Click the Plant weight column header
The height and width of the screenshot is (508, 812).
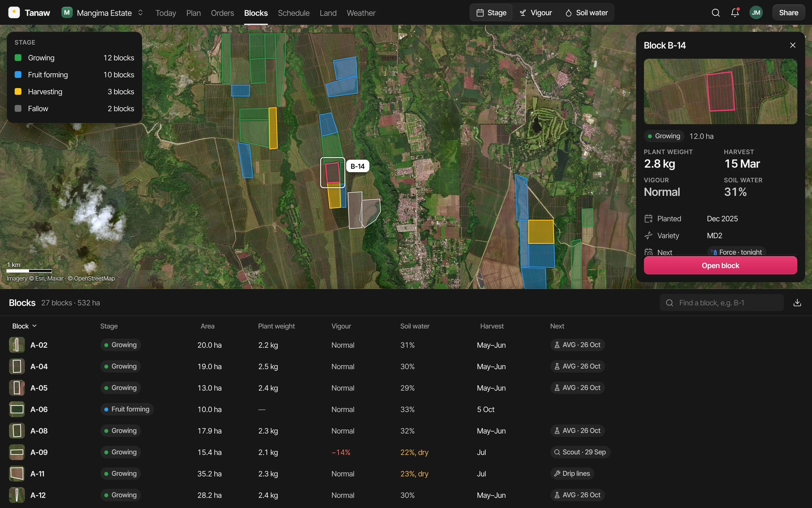click(276, 326)
